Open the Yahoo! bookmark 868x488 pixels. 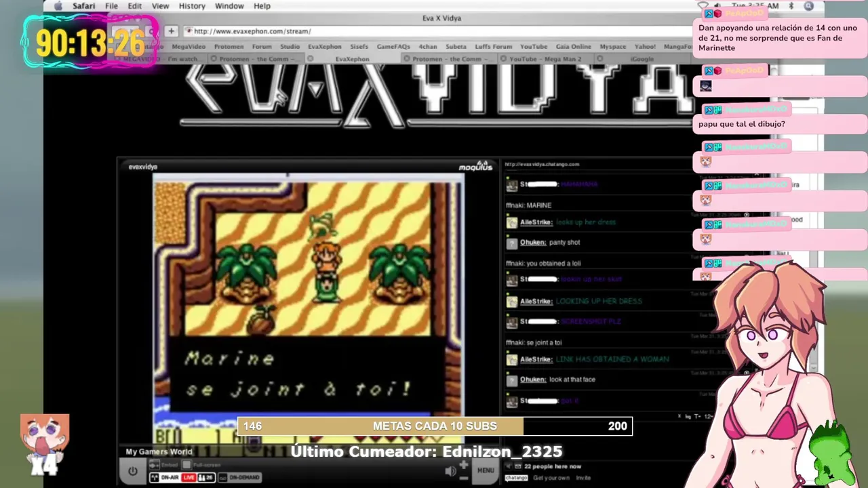pos(645,47)
